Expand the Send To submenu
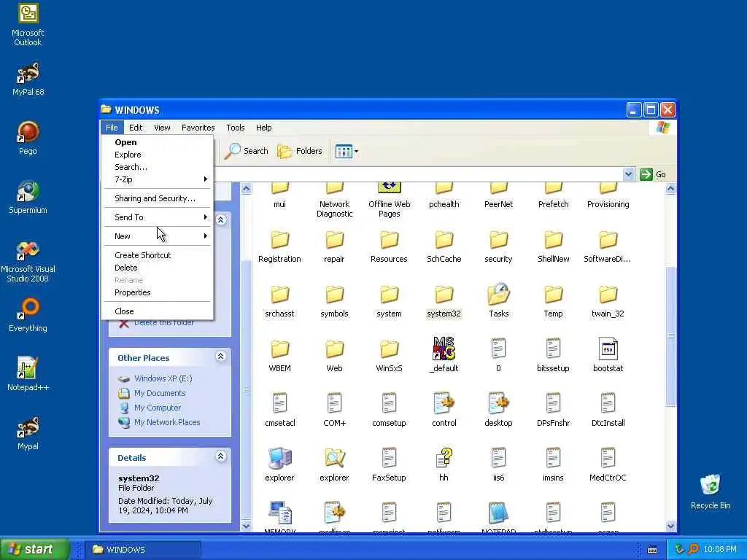Image resolution: width=747 pixels, height=560 pixels. [158, 217]
